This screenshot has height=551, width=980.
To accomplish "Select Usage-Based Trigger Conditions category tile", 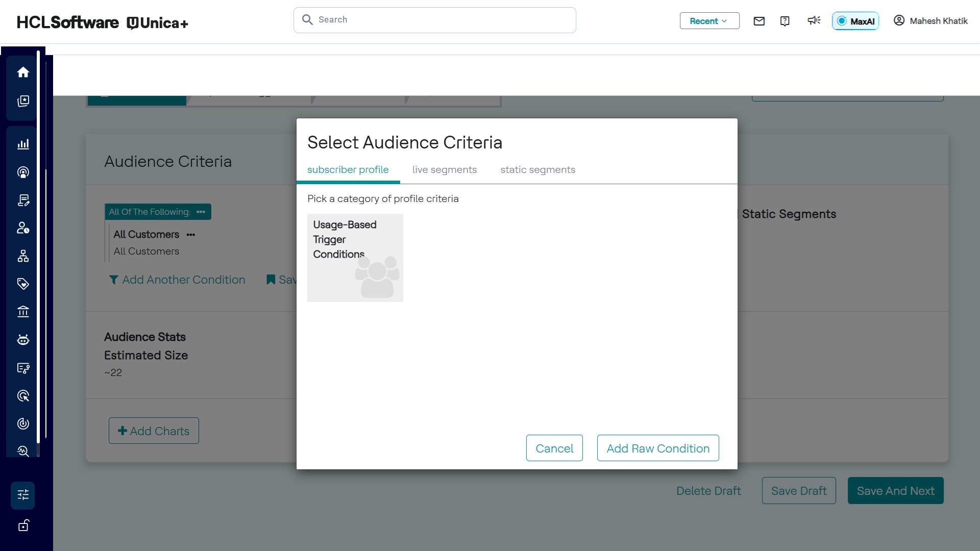I will 355,258.
